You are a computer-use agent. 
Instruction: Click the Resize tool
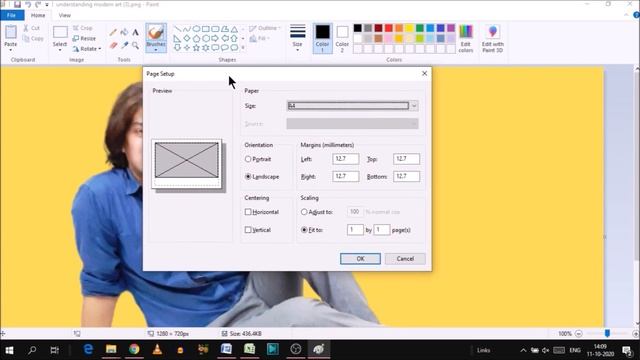tap(84, 38)
